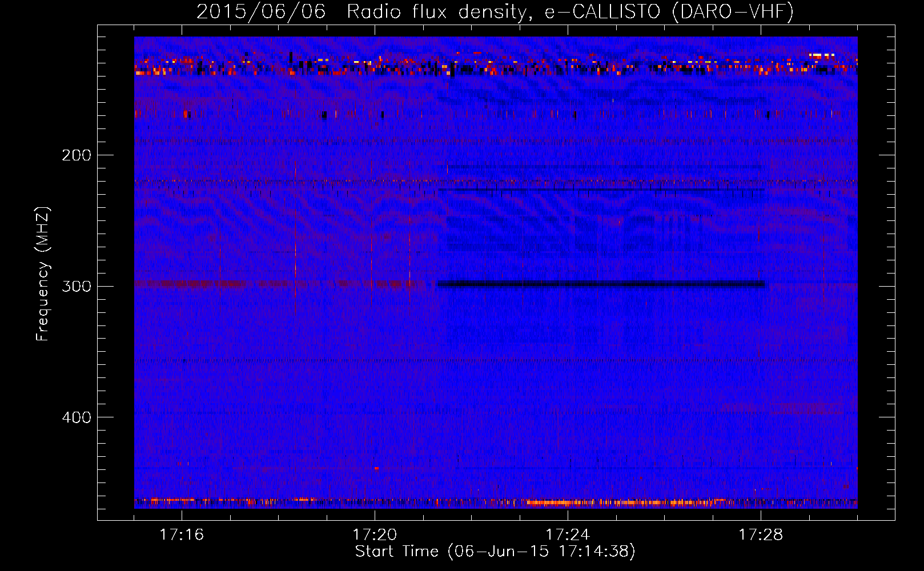Viewport: 924px width, 571px height.
Task: Select the 'Frequency (MHZ)' y-axis label
Action: (x=43, y=274)
